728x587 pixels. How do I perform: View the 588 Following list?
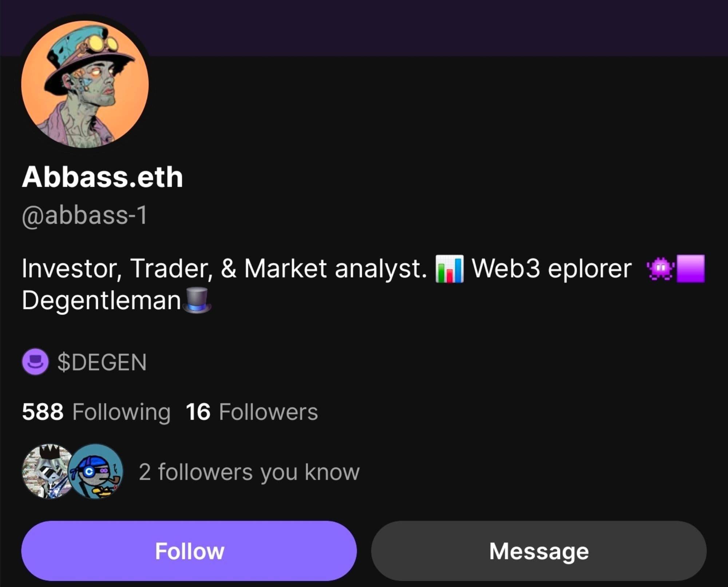[96, 412]
